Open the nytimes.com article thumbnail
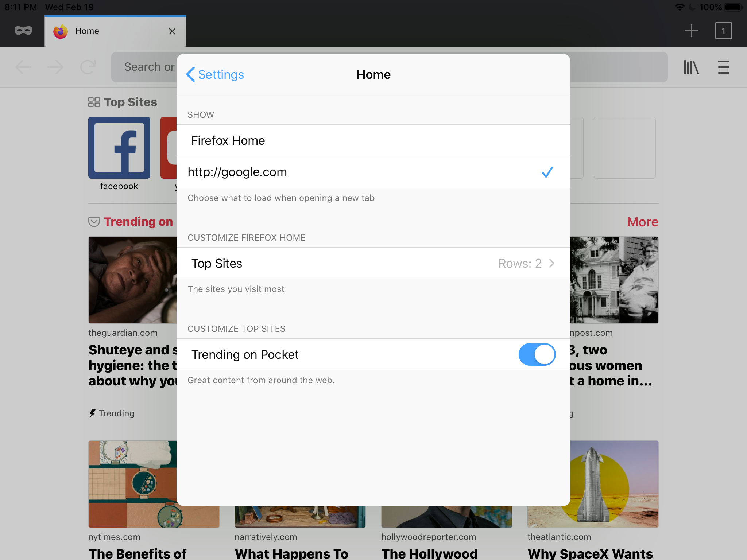The width and height of the screenshot is (747, 560). [x=132, y=484]
